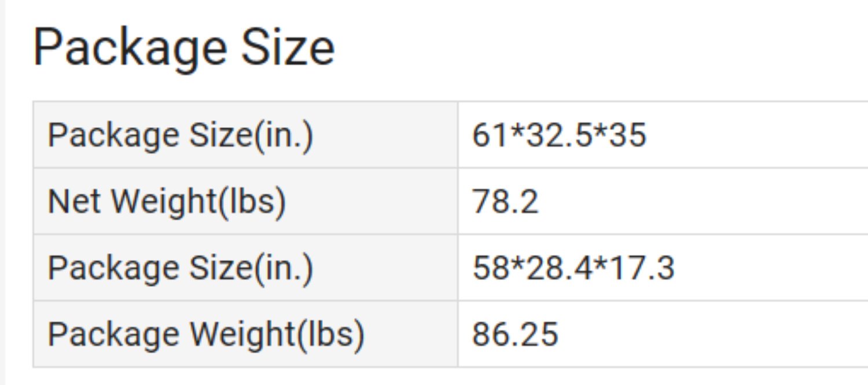This screenshot has height=385, width=868.
Task: Select the Net Weight(lbs) label cell
Action: [245, 201]
